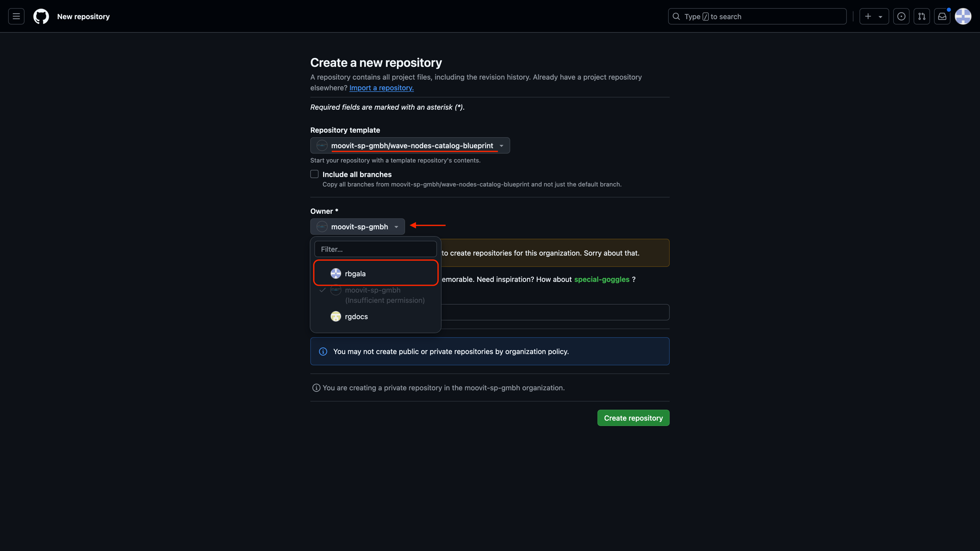Click the info icon in policy notice
This screenshot has width=980, height=551.
pyautogui.click(x=323, y=352)
